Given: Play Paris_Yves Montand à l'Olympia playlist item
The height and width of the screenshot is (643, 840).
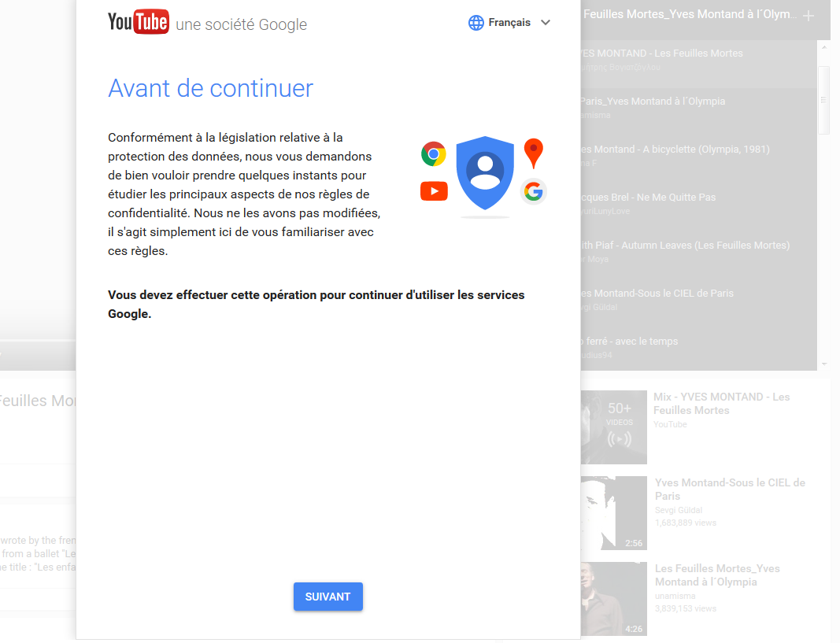Looking at the screenshot, I should pos(698,112).
